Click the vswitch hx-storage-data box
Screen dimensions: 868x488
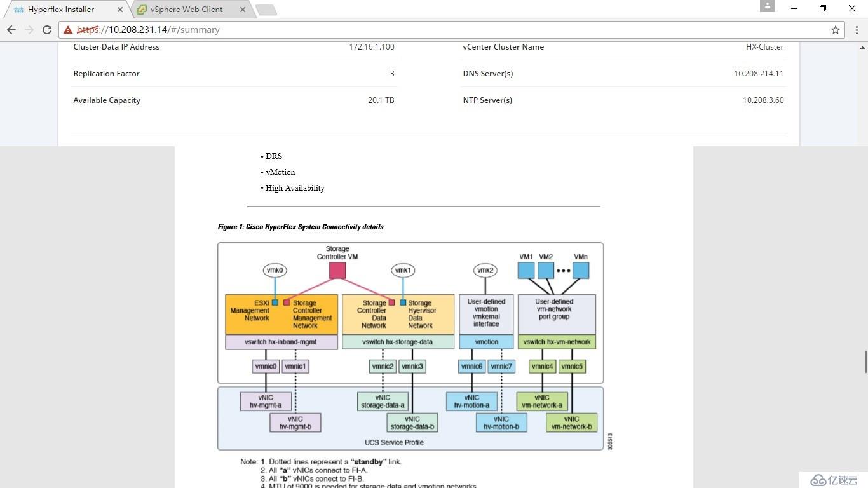(x=398, y=342)
